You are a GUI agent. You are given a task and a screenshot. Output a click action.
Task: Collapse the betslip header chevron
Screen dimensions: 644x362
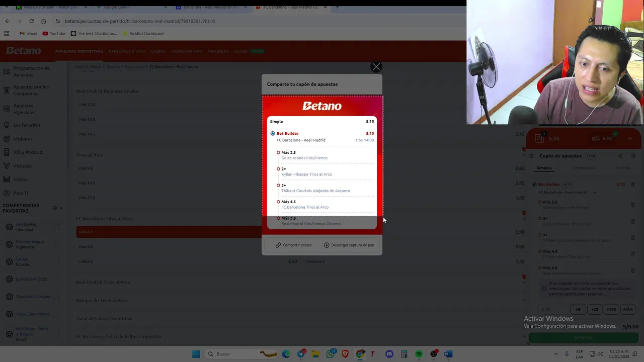(630, 138)
